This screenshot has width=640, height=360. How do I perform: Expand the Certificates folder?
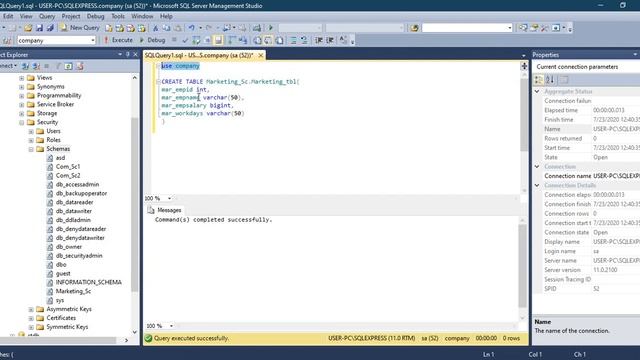(31, 318)
